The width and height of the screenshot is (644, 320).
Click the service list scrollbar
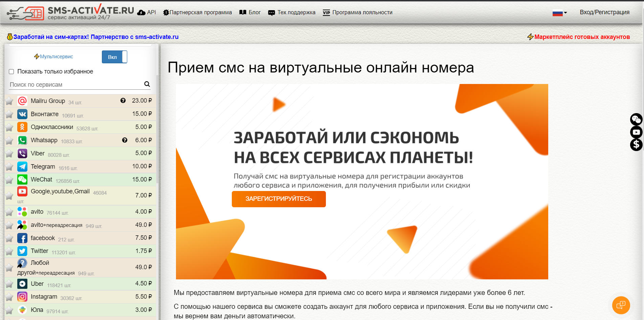click(x=157, y=129)
